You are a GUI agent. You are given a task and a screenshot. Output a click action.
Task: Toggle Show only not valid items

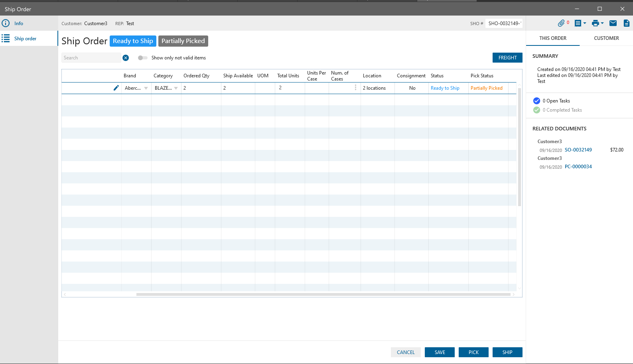pos(142,58)
